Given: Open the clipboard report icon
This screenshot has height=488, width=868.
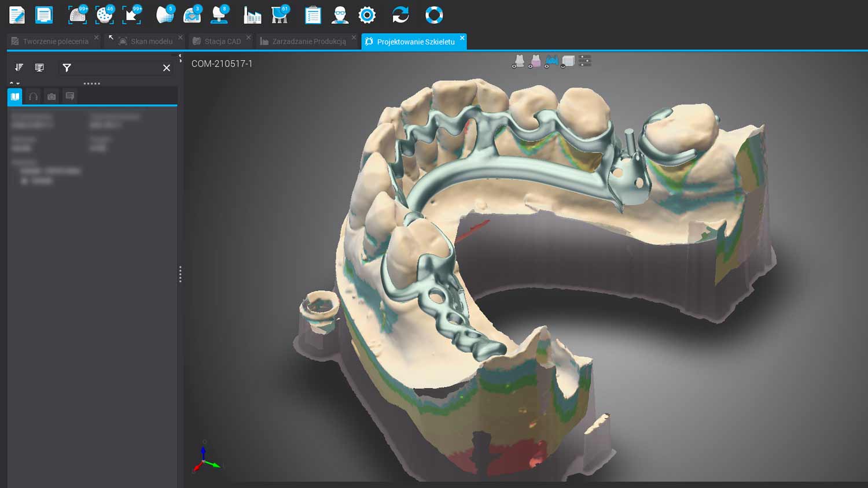Looking at the screenshot, I should [312, 16].
